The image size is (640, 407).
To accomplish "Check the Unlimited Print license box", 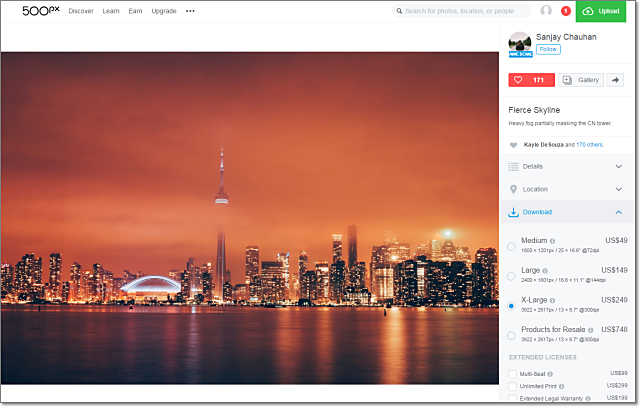I will [x=513, y=386].
